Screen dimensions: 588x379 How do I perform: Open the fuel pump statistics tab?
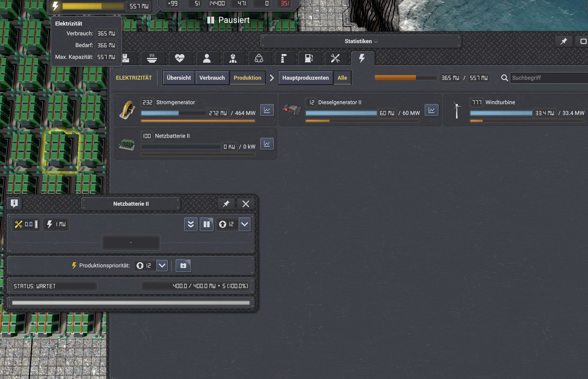[309, 58]
